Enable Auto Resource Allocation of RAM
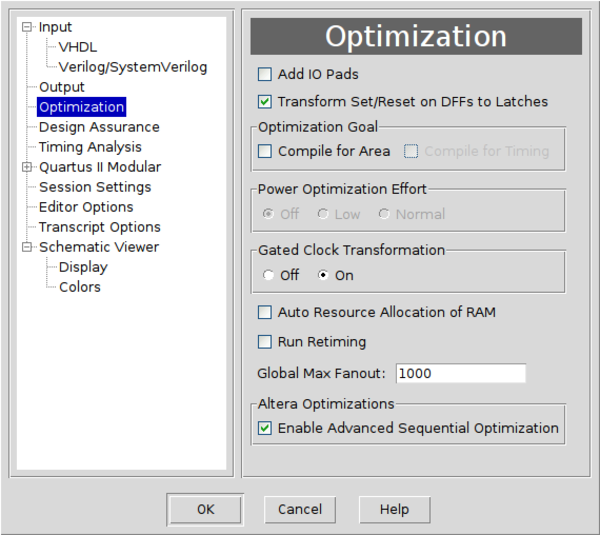The height and width of the screenshot is (535, 600). (x=265, y=313)
